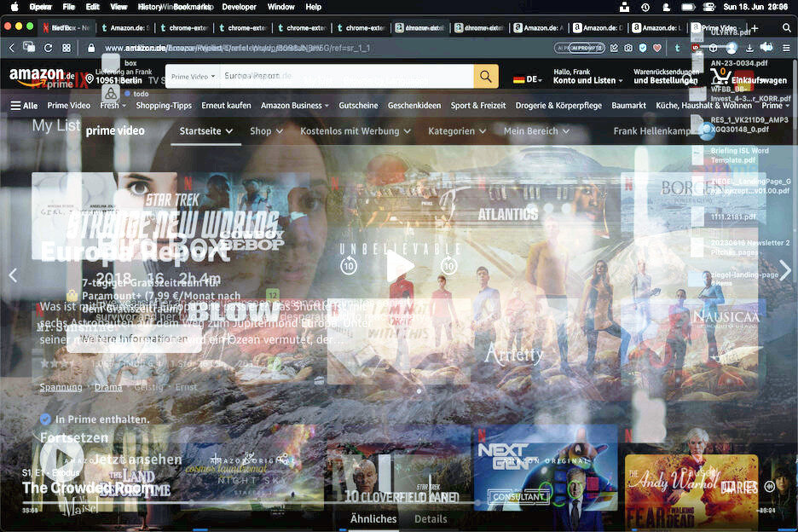Image resolution: width=798 pixels, height=532 pixels.
Task: Expand the Amazon Business dropdown
Action: pos(295,106)
